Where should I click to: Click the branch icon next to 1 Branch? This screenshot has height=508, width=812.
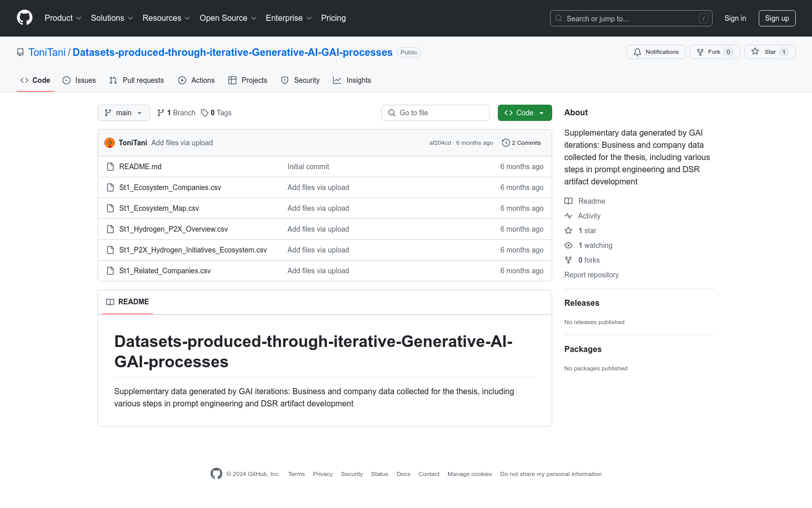161,113
